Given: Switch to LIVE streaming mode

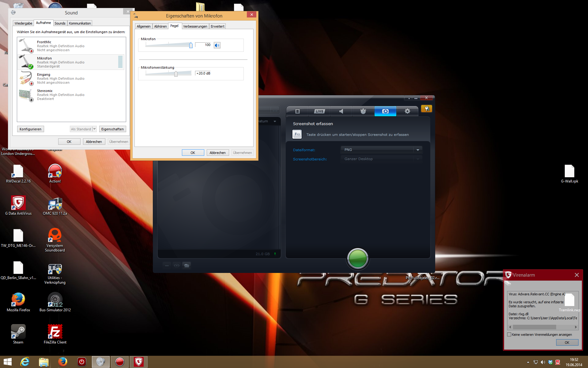Looking at the screenshot, I should [319, 111].
